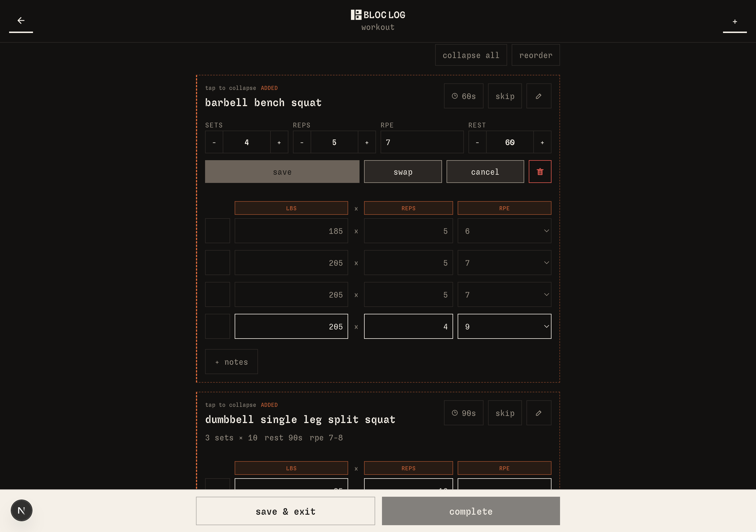
Task: Open RPE dropdown on first 205 row
Action: 505,263
